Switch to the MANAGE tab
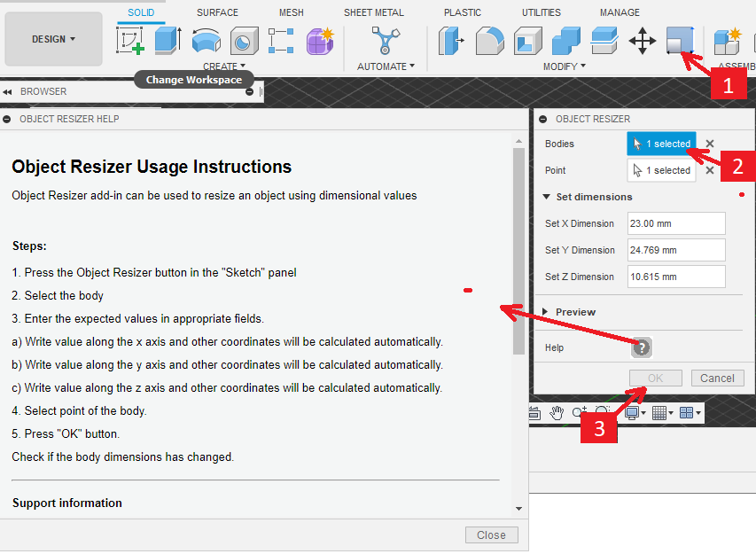The width and height of the screenshot is (756, 554). (x=620, y=12)
